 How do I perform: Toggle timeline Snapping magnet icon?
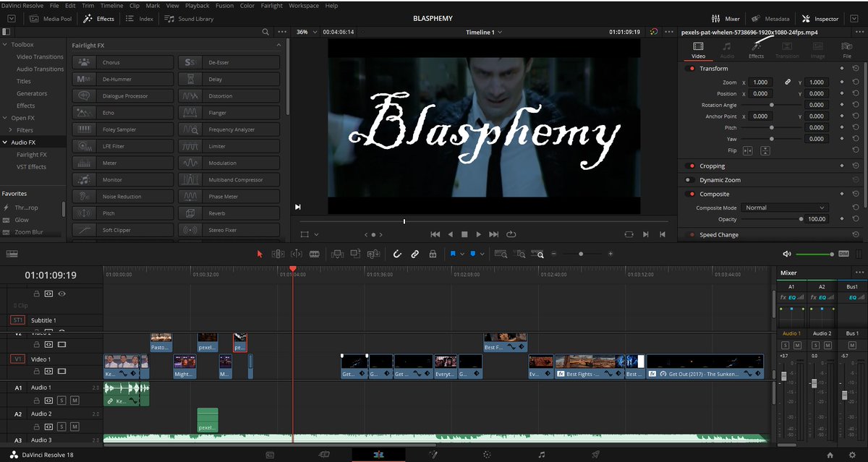pyautogui.click(x=397, y=254)
